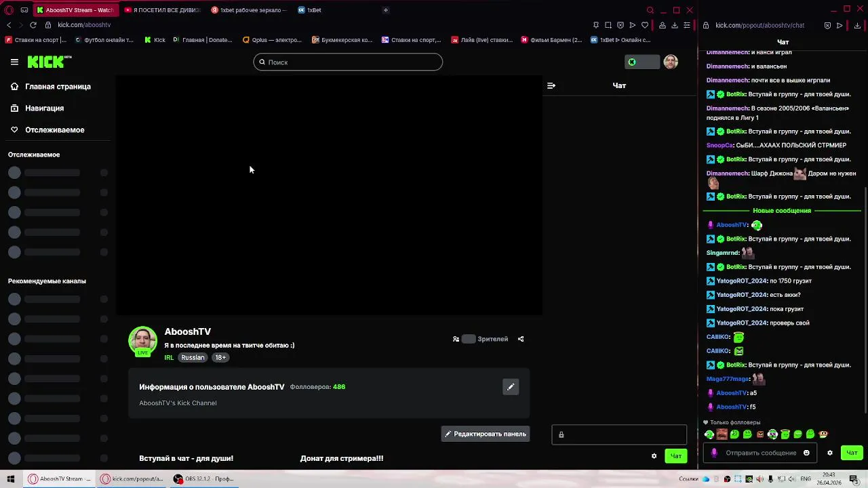Click AbooshTV username on the a5 message
Viewport: 868px width, 488px height.
tap(732, 393)
